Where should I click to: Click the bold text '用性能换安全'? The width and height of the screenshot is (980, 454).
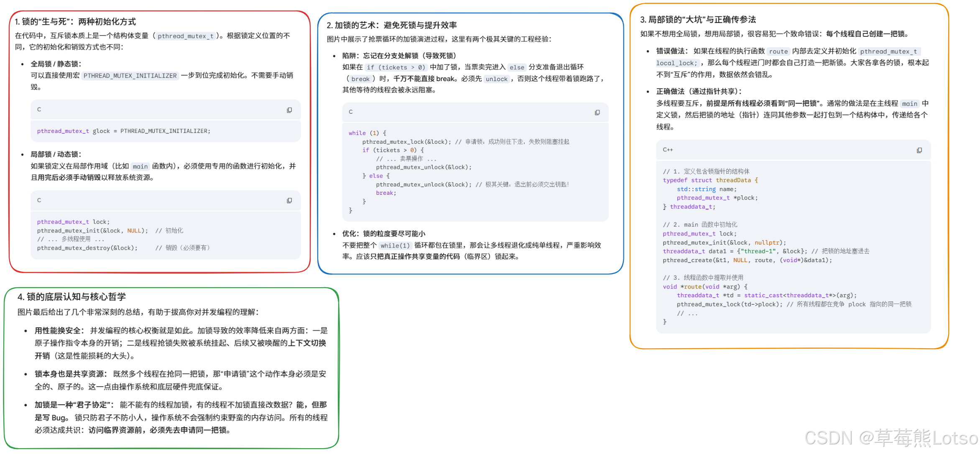point(58,331)
